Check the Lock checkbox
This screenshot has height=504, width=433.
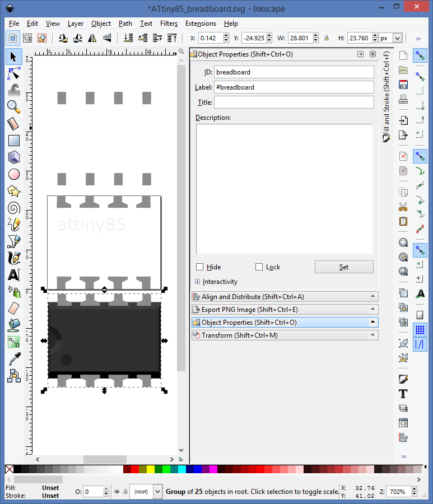coord(259,267)
